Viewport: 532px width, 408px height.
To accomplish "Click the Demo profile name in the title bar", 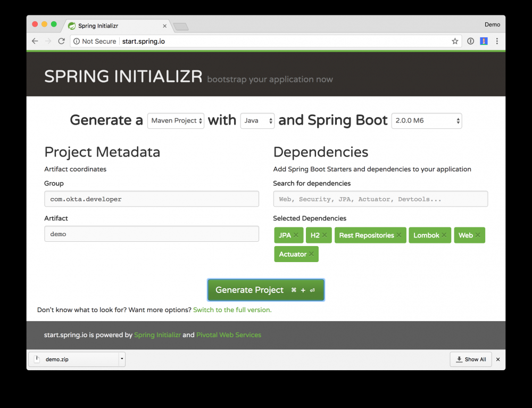I will pyautogui.click(x=492, y=24).
